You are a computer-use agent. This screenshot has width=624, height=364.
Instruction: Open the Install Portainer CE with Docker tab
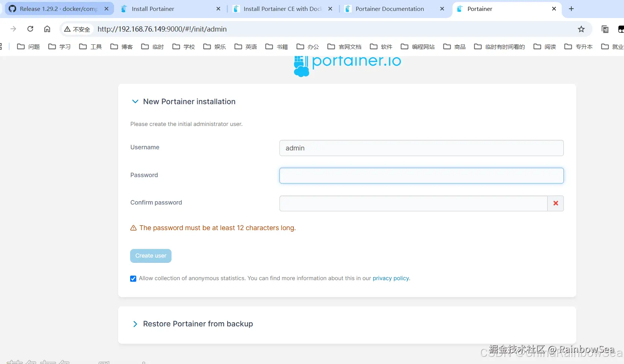(x=283, y=9)
